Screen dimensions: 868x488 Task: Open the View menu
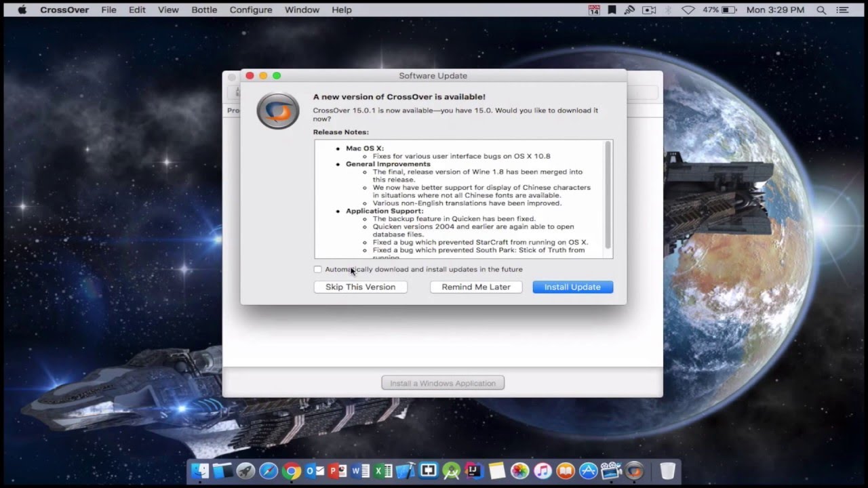pyautogui.click(x=168, y=9)
